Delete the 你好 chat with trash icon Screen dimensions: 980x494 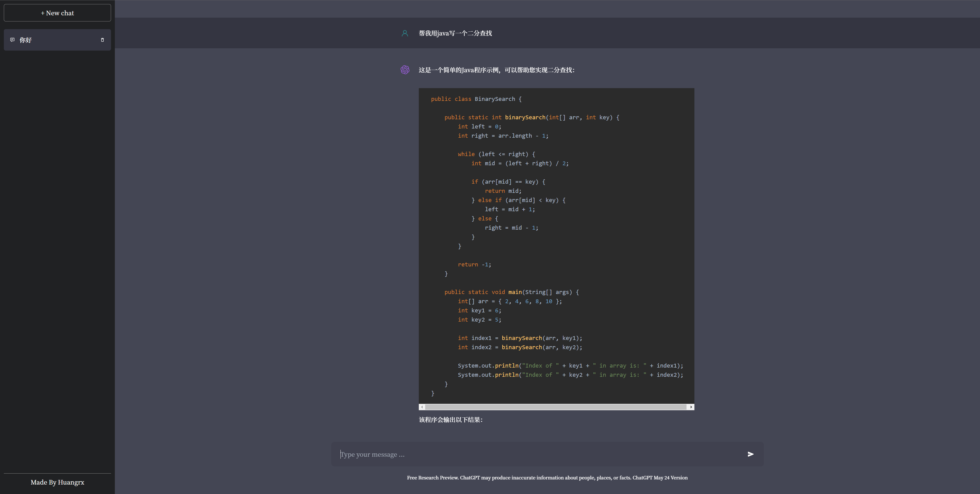[x=102, y=40]
